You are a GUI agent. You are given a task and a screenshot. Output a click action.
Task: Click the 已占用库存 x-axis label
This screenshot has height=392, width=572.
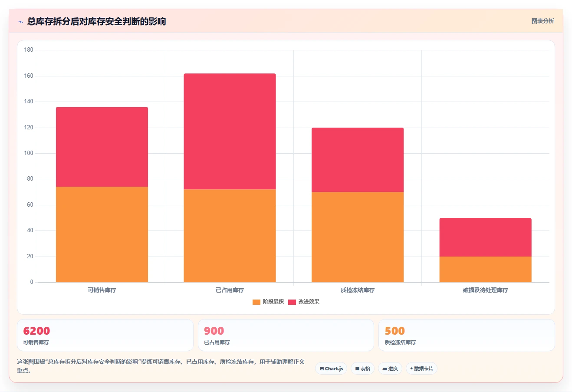click(x=230, y=290)
